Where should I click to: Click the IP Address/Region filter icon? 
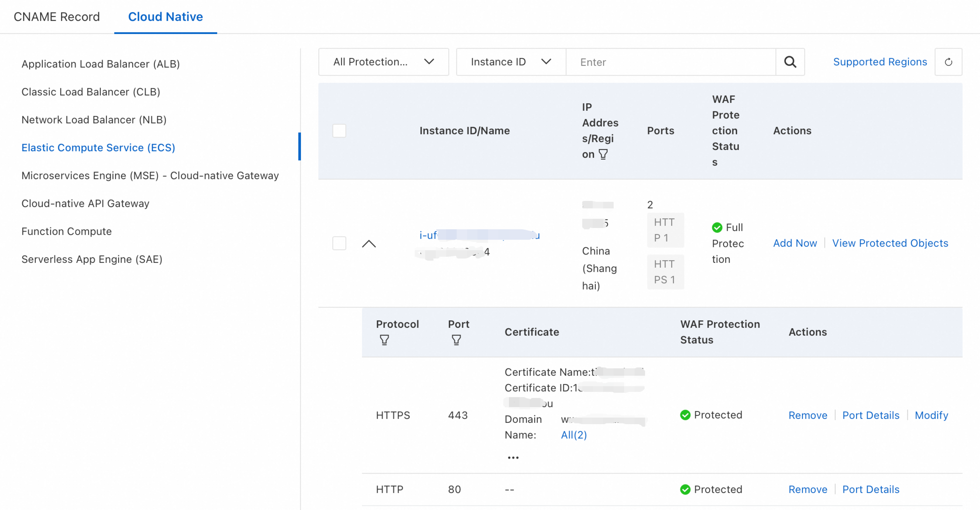pyautogui.click(x=603, y=154)
